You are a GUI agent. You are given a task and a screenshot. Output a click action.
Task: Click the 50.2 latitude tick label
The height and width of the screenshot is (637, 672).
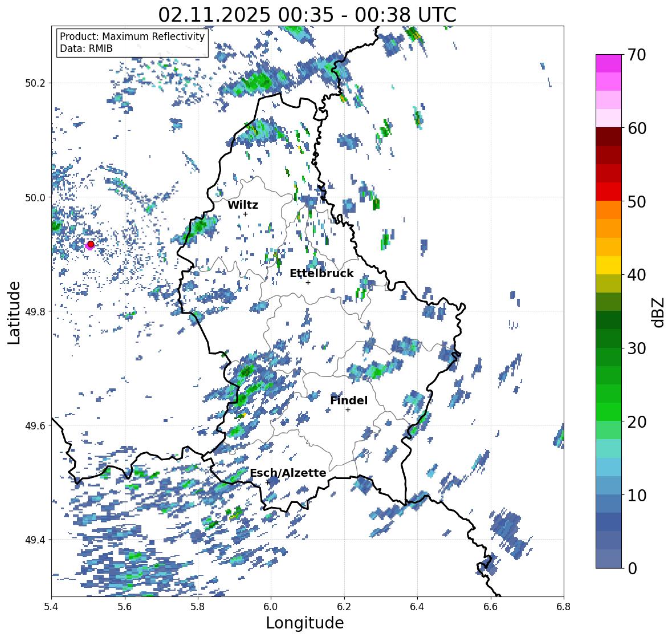35,83
